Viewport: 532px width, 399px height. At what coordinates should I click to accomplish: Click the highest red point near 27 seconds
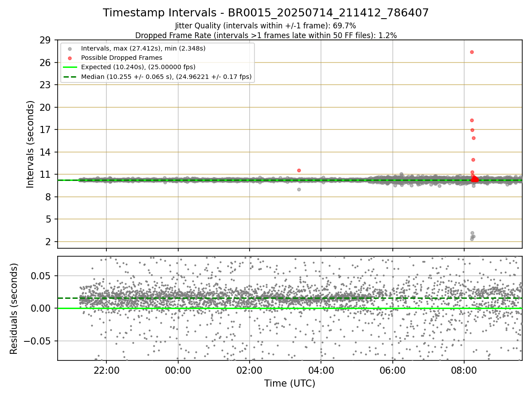pyautogui.click(x=472, y=52)
